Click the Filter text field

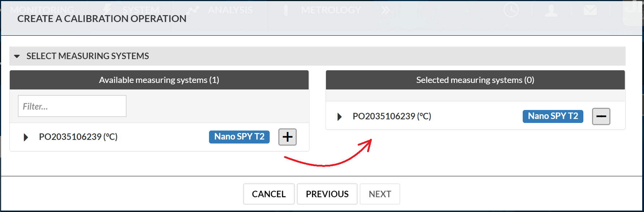click(72, 106)
